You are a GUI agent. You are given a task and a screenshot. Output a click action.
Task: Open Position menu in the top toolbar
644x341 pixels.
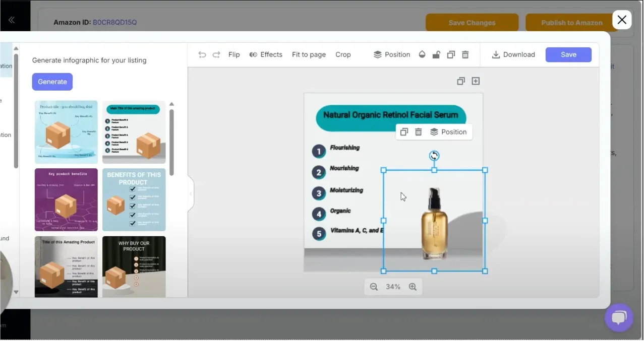392,55
